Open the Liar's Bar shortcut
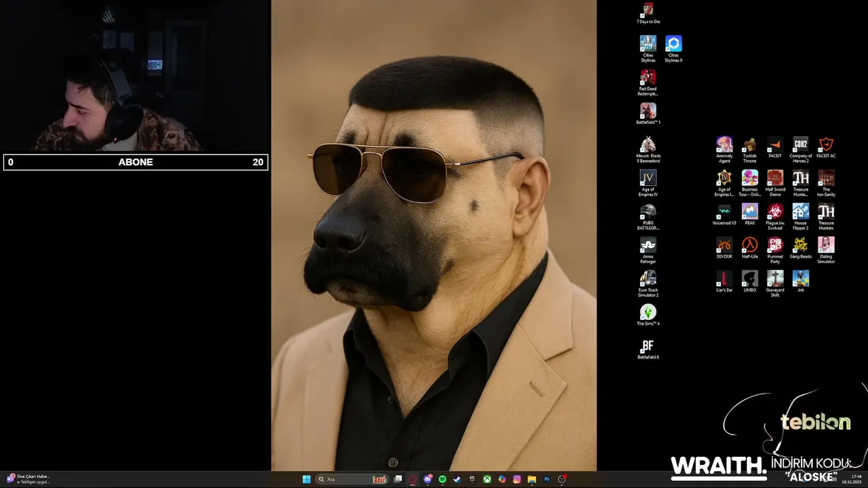Image resolution: width=868 pixels, height=488 pixels. point(724,281)
